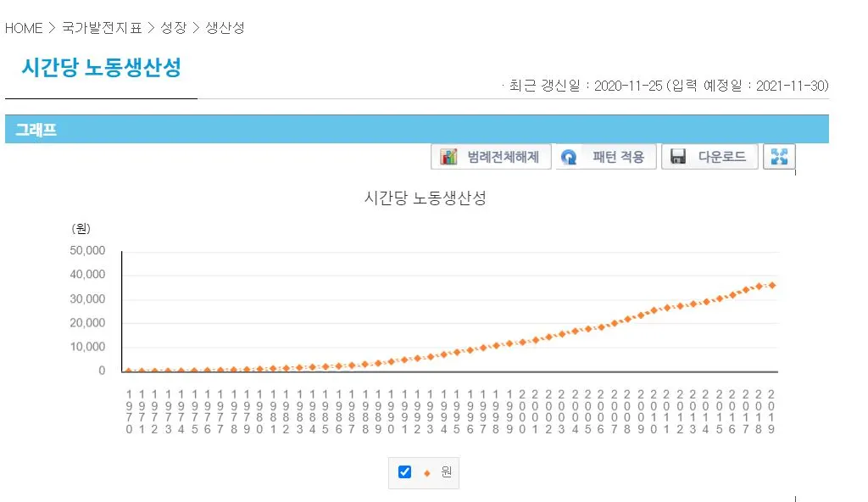Open the HOME breadcrumb link
The width and height of the screenshot is (868, 502).
(23, 28)
